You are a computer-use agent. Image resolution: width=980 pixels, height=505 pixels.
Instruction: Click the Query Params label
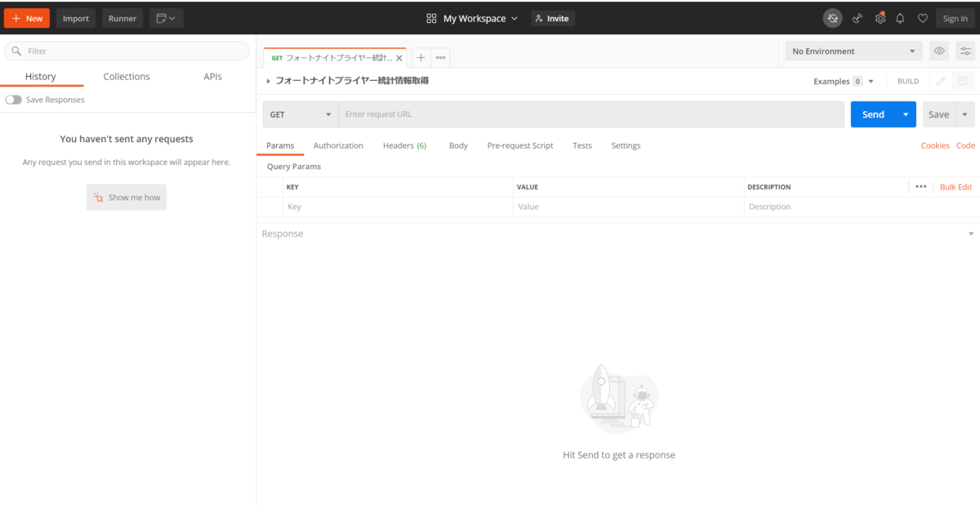294,167
